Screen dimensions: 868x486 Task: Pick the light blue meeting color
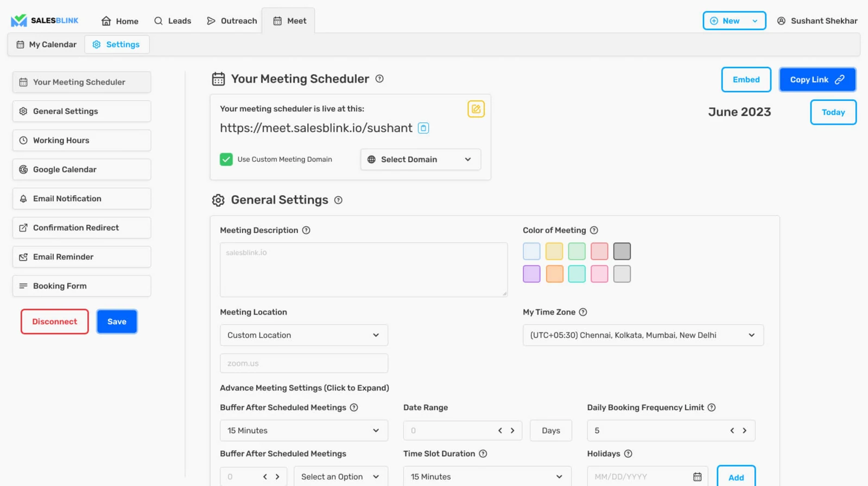[x=531, y=251]
